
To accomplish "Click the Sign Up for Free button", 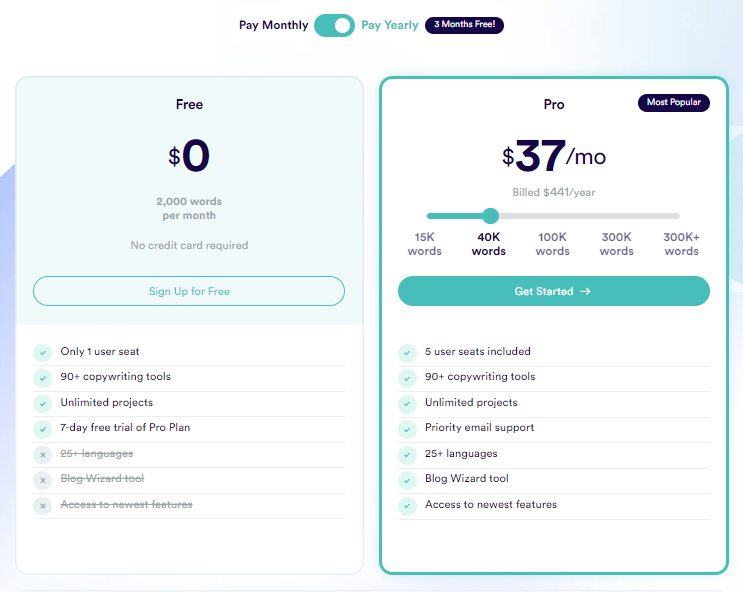I will tap(189, 291).
